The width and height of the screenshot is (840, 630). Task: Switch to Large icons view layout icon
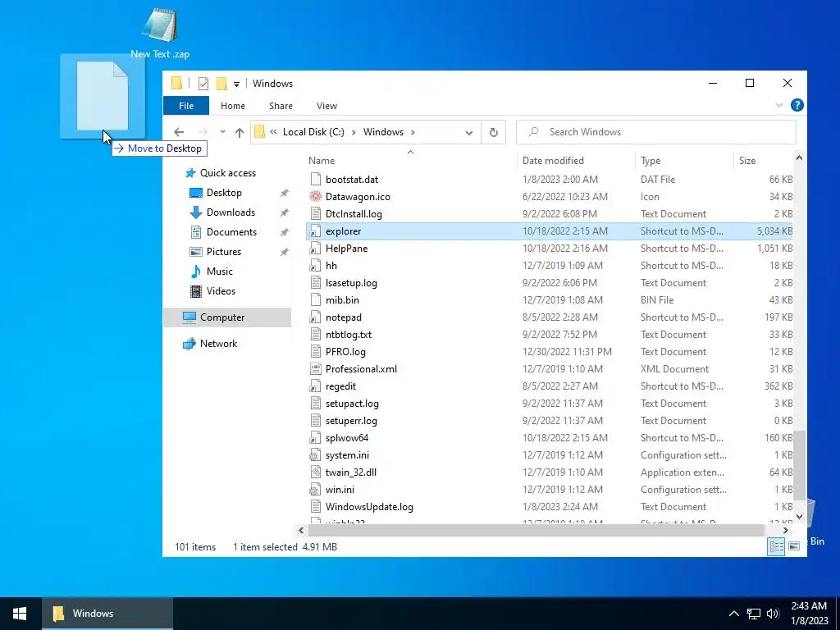(x=794, y=546)
